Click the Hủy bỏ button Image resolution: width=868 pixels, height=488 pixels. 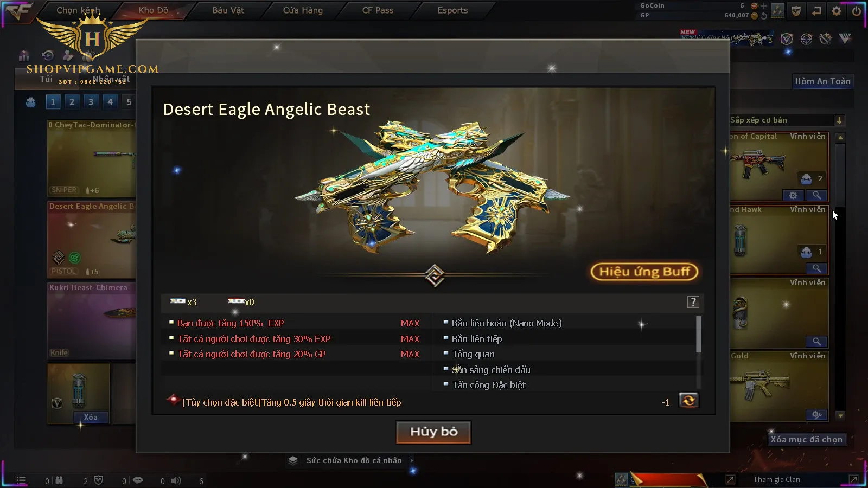[x=433, y=432]
